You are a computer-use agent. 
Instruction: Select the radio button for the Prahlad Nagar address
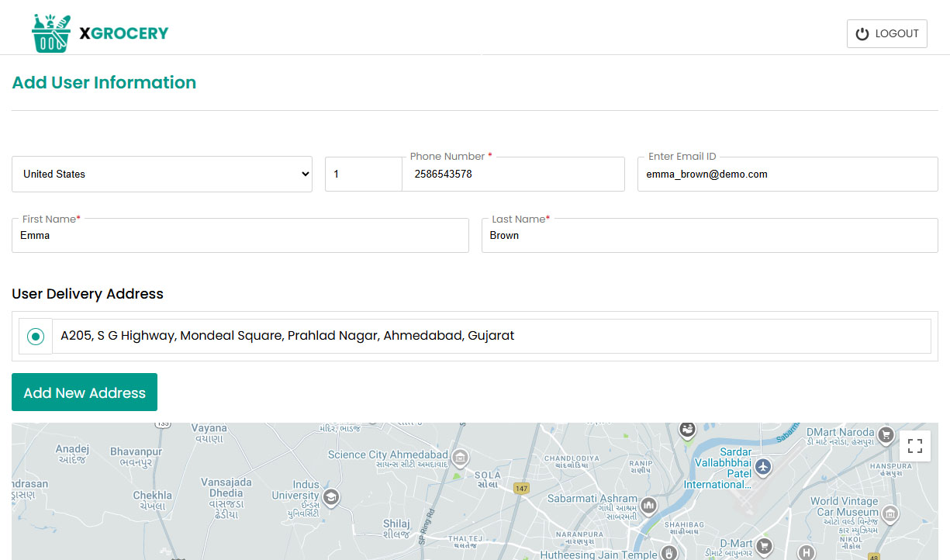(x=35, y=335)
